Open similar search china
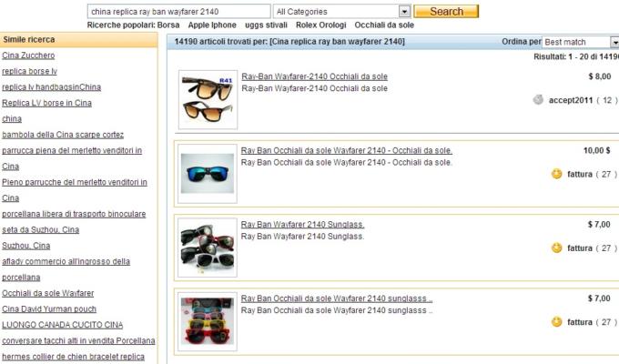Screen dimensions: 619x364 pyautogui.click(x=12, y=118)
